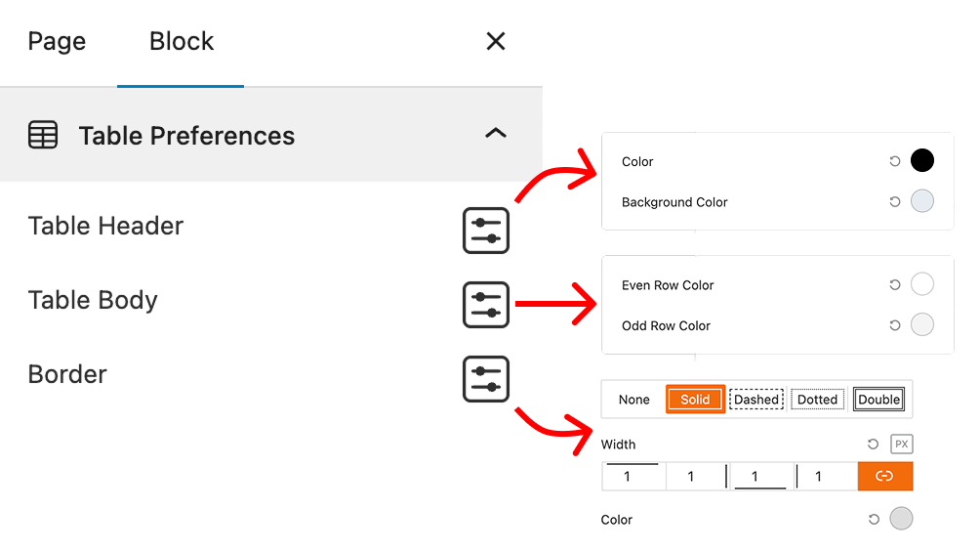980x551 pixels.
Task: Reset the Even Row Color
Action: click(894, 285)
